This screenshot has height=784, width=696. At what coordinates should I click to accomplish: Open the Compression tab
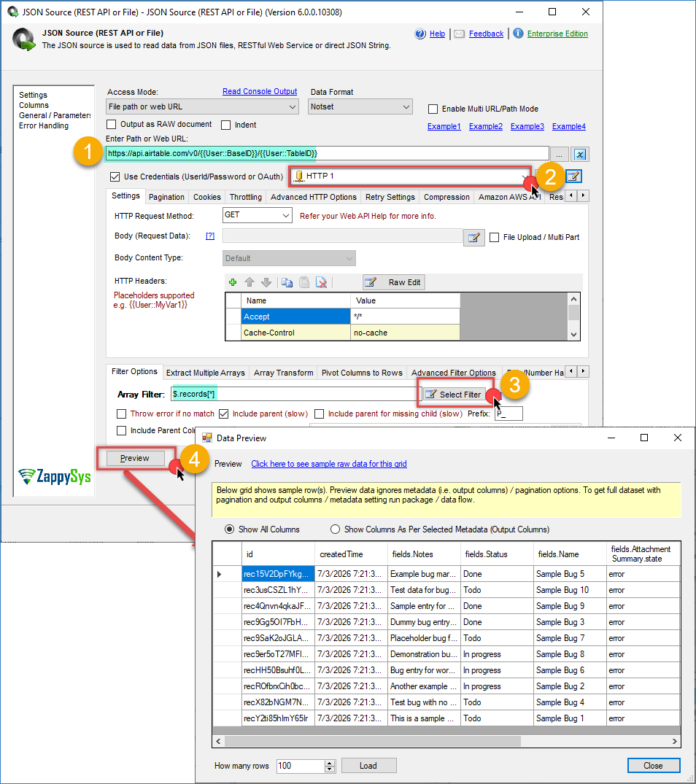coord(446,197)
